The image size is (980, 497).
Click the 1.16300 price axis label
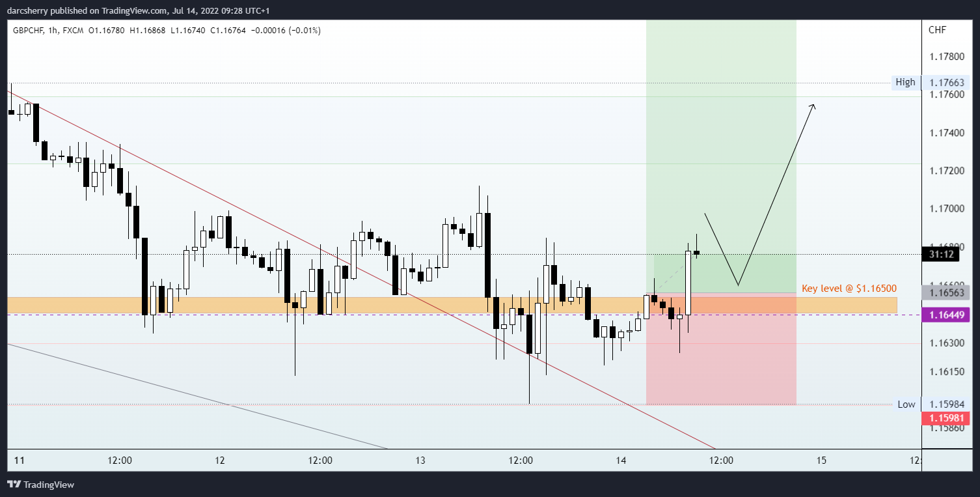947,343
